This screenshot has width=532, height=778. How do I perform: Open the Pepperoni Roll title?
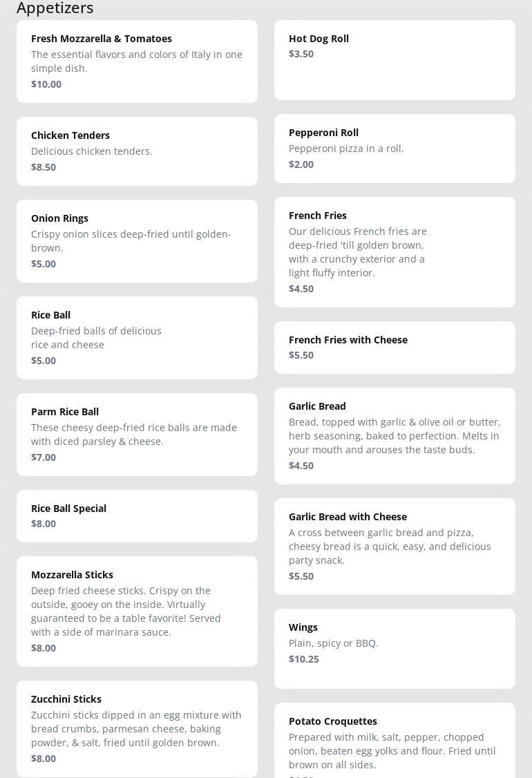(x=323, y=133)
